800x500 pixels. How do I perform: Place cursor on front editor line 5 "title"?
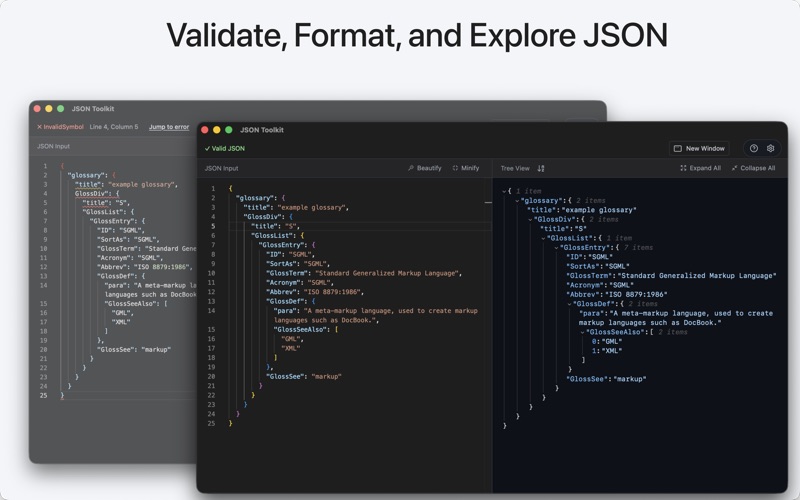tap(264, 227)
